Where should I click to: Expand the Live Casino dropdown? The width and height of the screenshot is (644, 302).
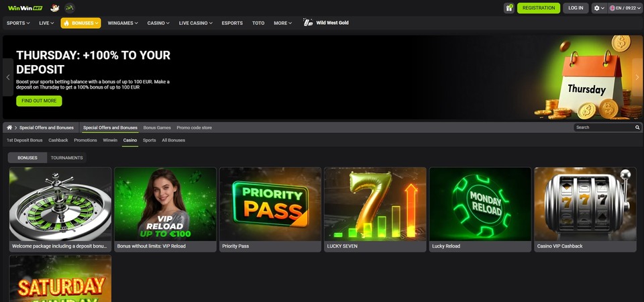pos(195,23)
